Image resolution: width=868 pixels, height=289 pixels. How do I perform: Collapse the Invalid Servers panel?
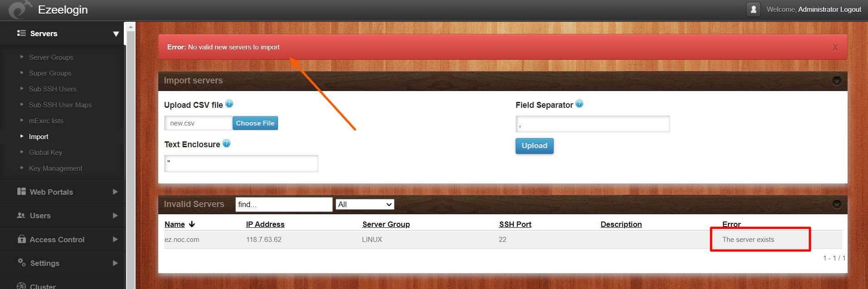tap(837, 204)
